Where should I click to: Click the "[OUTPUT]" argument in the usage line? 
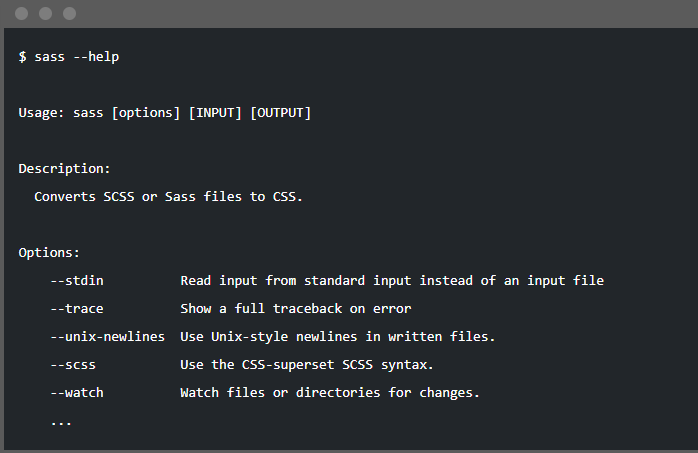pos(281,113)
